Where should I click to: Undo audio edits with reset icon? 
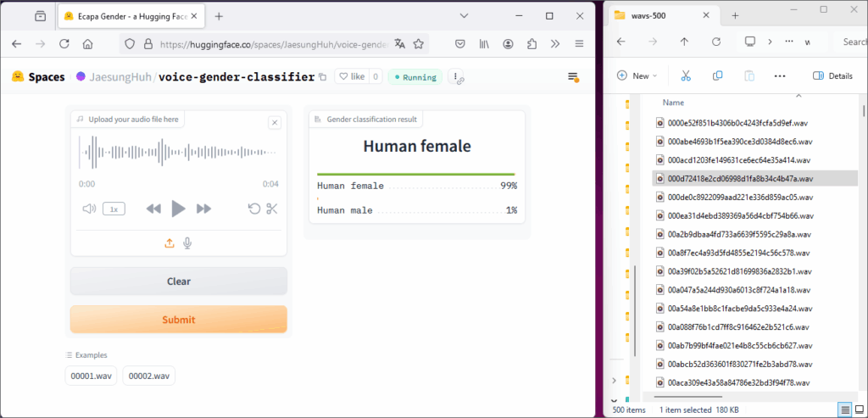point(253,209)
